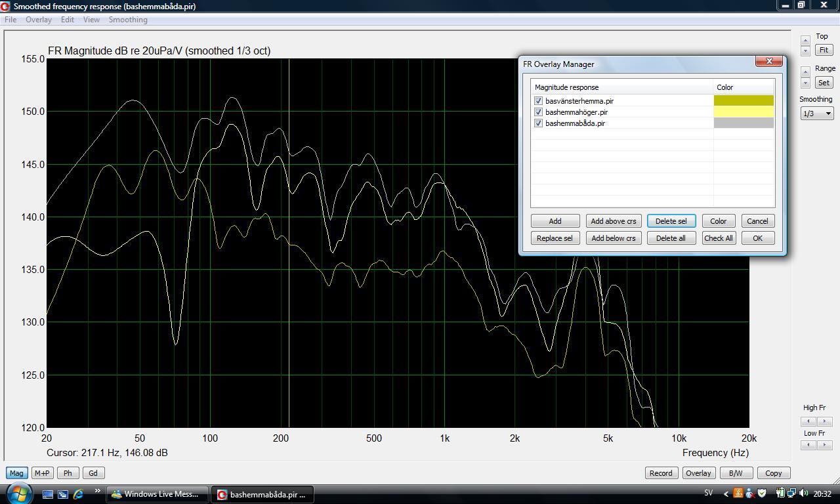Viewport: 840px width, 504px height.
Task: Click the Top up arrow stepper
Action: click(805, 41)
